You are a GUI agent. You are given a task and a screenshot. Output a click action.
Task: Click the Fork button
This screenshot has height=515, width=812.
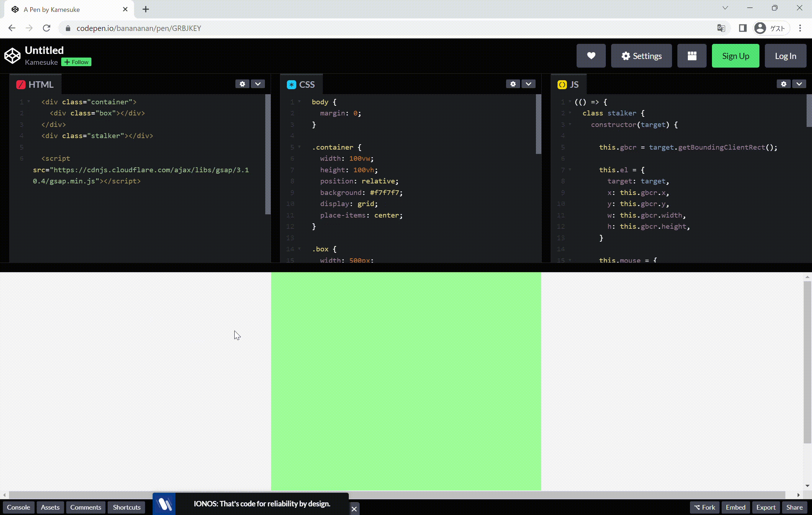point(704,507)
